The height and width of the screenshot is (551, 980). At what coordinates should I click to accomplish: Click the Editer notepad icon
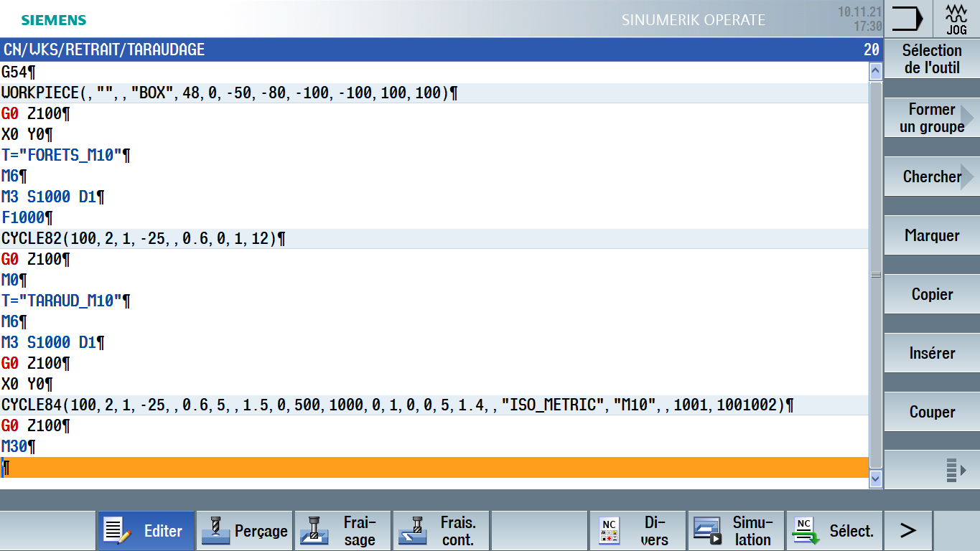(118, 531)
